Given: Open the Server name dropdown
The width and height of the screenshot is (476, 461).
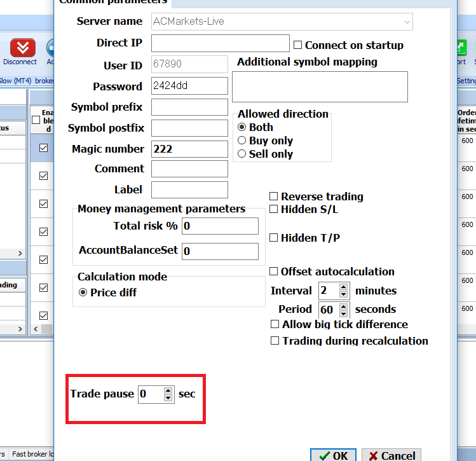Looking at the screenshot, I should pyautogui.click(x=407, y=22).
